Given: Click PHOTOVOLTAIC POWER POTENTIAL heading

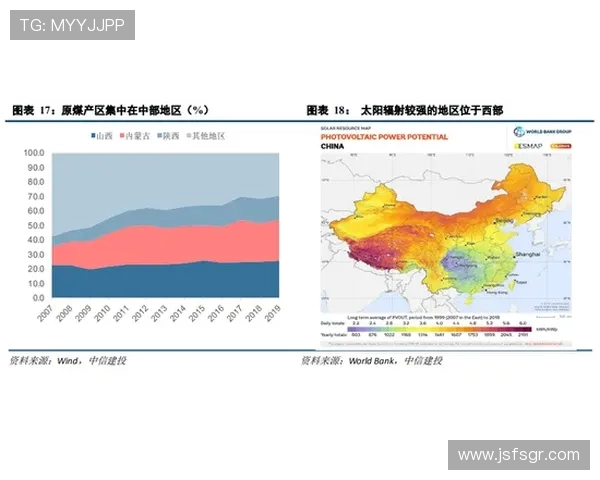Looking at the screenshot, I should click(384, 137).
